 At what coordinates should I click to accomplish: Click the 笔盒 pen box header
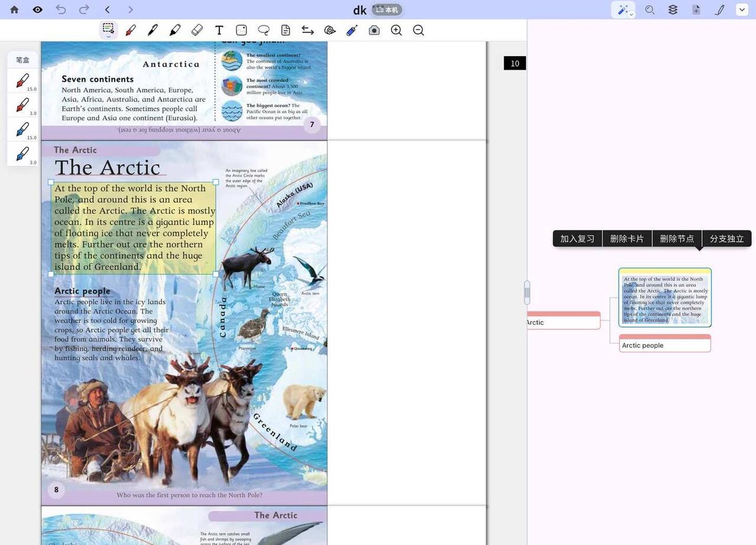pyautogui.click(x=22, y=60)
